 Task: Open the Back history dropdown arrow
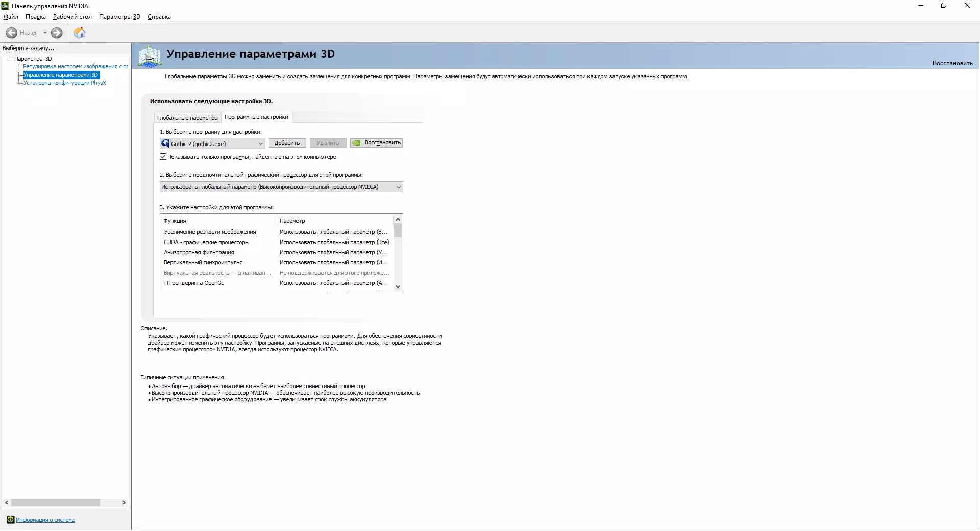pos(45,33)
